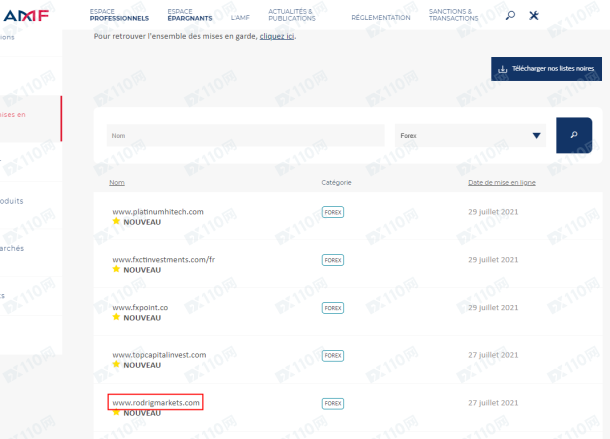Open the Réglementation menu
This screenshot has width=610, height=439.
[381, 18]
